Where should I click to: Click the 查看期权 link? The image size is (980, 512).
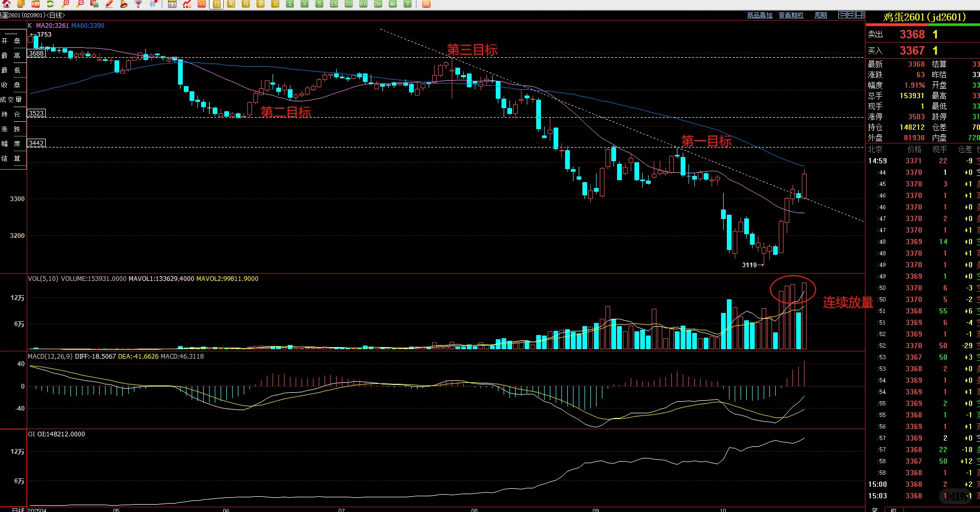click(791, 15)
